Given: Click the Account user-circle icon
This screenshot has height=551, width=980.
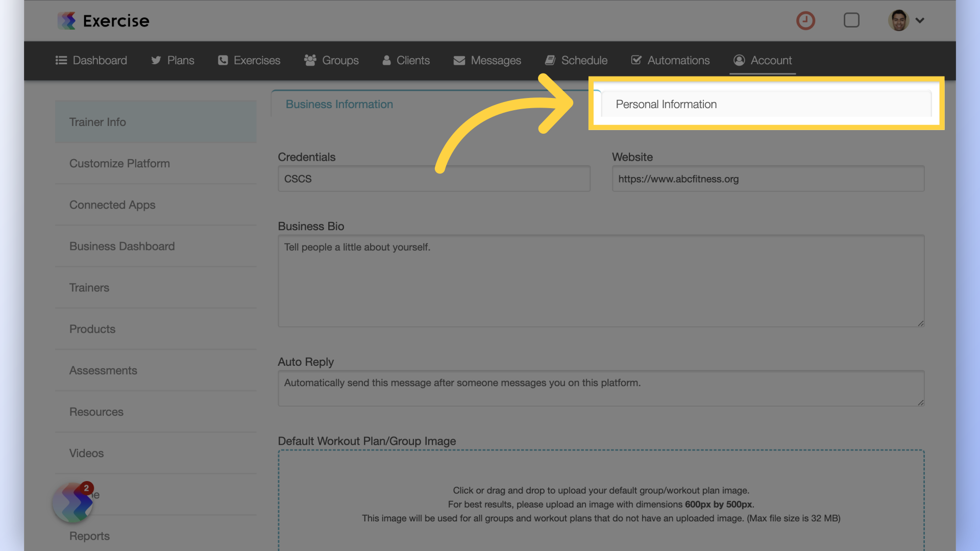Looking at the screenshot, I should click(x=739, y=60).
